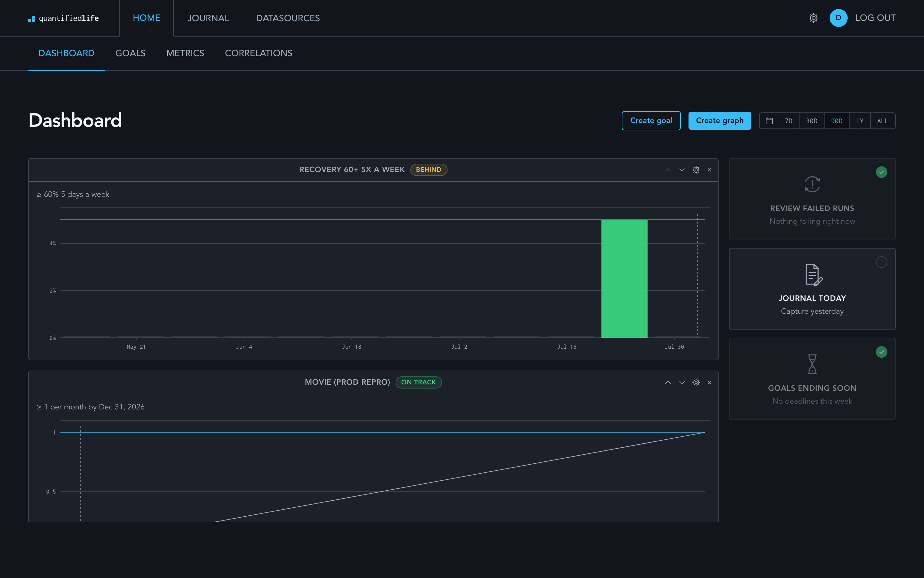Click the Create goal button

tap(651, 121)
